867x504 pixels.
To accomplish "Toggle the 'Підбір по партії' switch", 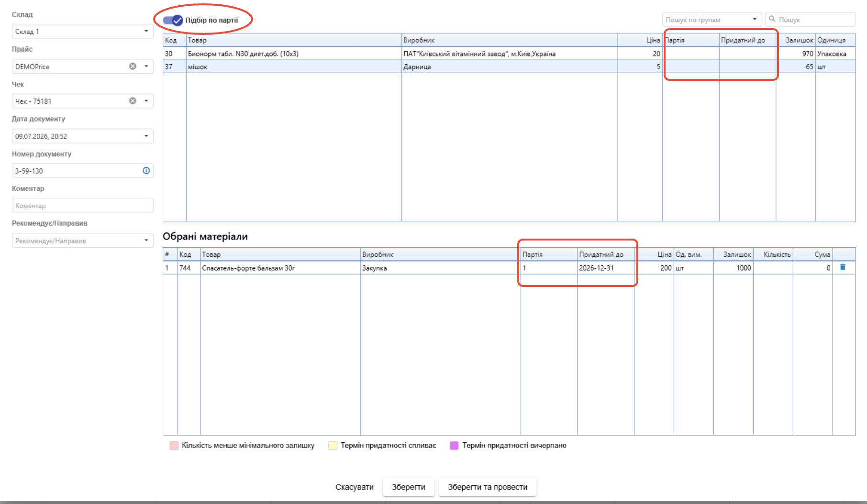I will [x=173, y=20].
